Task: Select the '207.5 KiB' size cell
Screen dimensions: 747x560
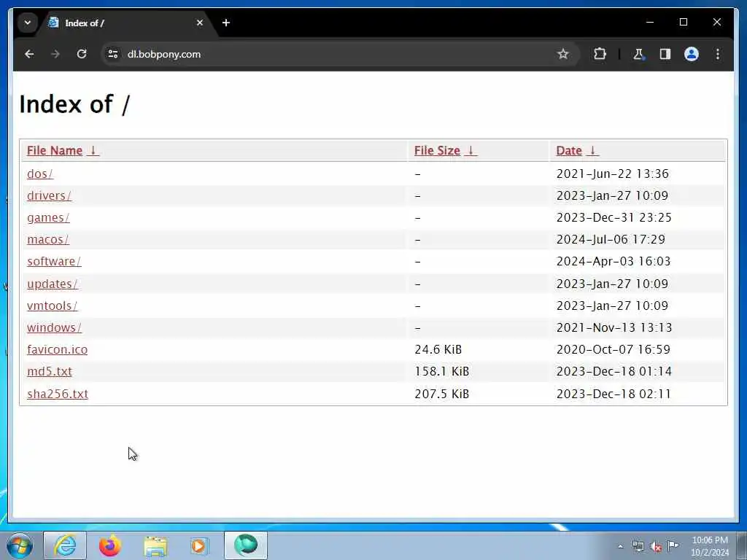Action: coord(441,394)
